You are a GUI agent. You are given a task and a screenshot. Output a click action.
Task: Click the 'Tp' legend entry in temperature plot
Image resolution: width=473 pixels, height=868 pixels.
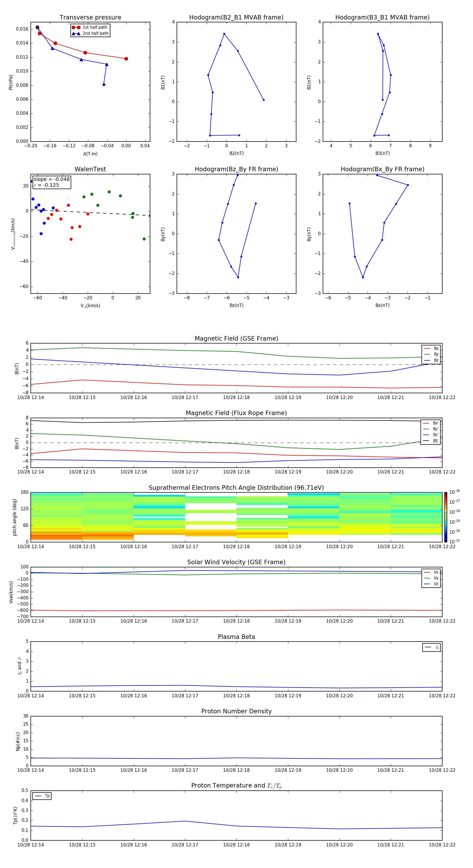(x=42, y=796)
